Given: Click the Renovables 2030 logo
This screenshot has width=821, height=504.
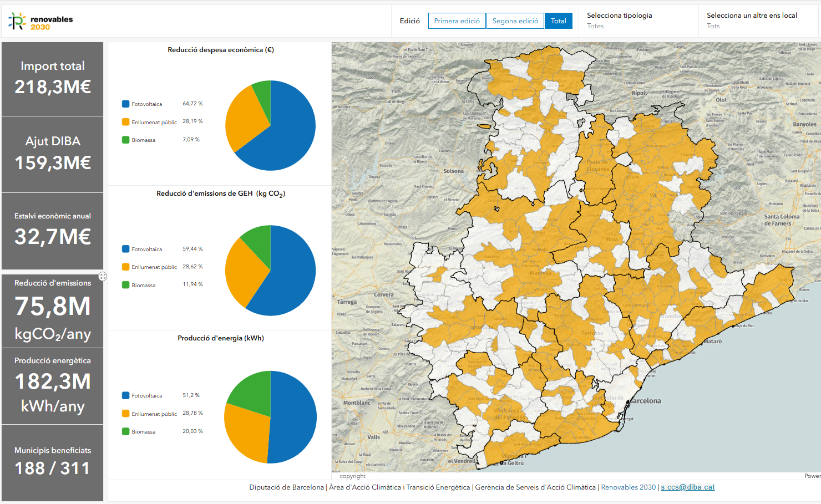Looking at the screenshot, I should click(40, 22).
